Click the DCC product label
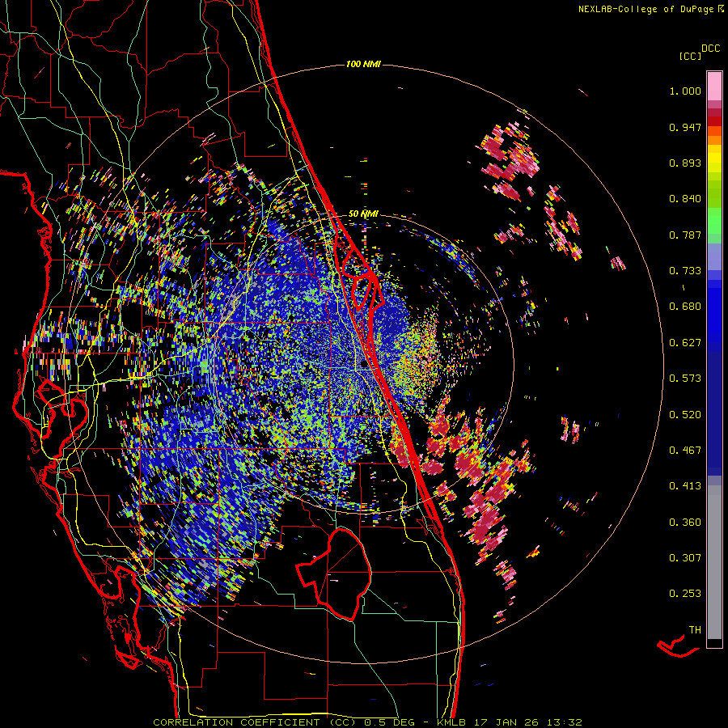Image resolution: width=728 pixels, height=728 pixels. pyautogui.click(x=711, y=49)
